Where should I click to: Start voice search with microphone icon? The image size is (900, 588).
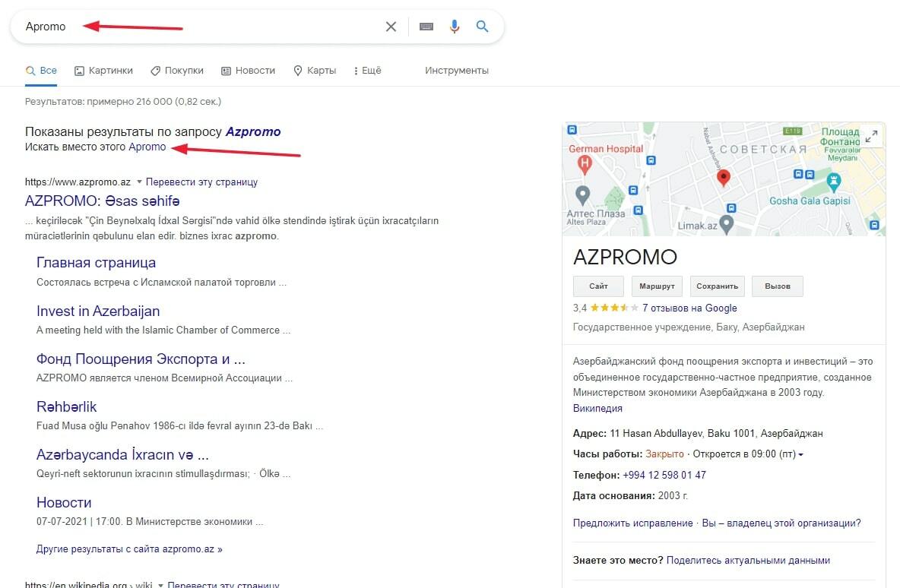455,27
